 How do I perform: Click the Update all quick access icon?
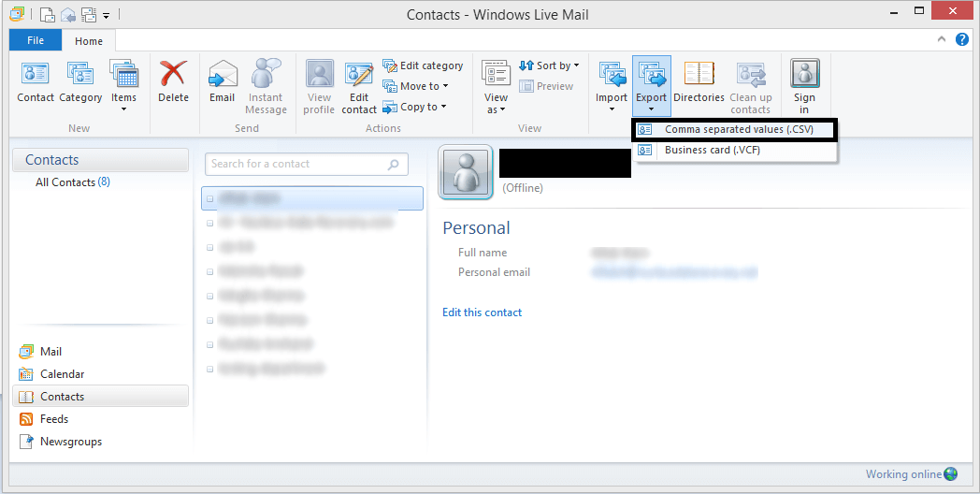[88, 14]
